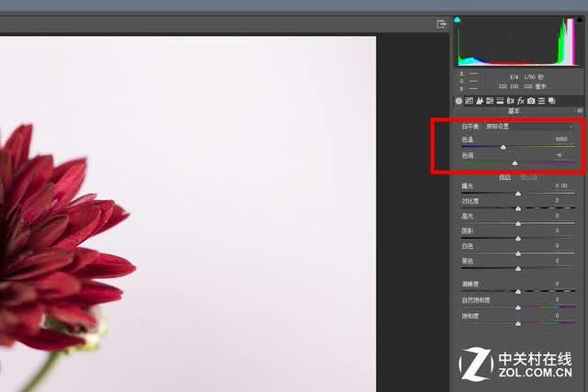Open the Snapshots panel icon
The width and height of the screenshot is (588, 392).
pos(551,101)
